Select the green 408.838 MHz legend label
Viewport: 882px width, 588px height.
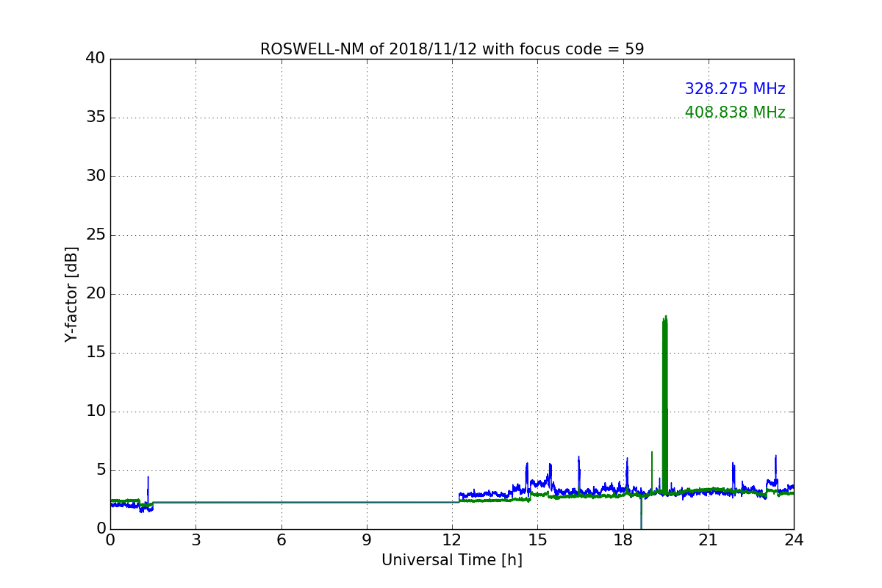tap(735, 112)
